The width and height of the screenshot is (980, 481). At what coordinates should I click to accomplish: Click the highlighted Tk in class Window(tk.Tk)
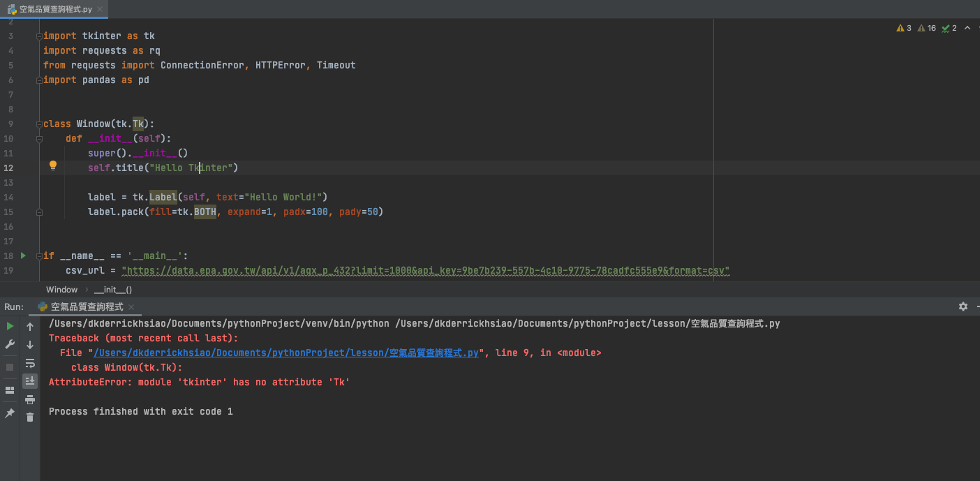pos(138,124)
